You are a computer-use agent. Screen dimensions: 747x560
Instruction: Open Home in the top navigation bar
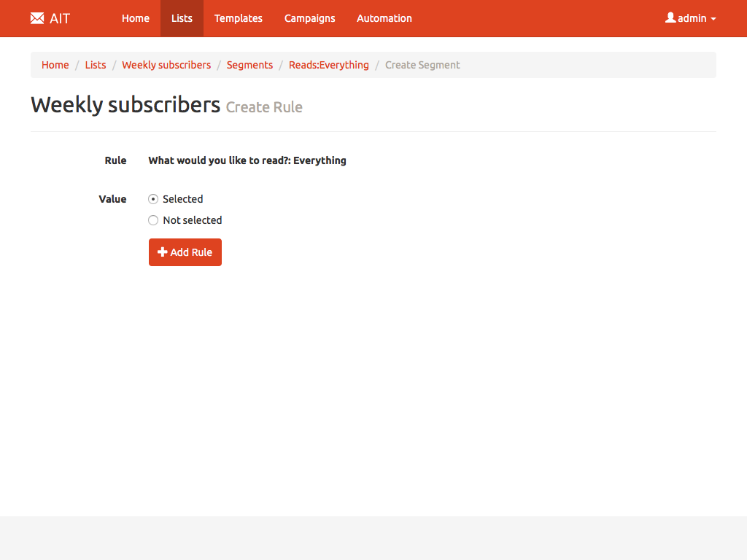(x=136, y=18)
